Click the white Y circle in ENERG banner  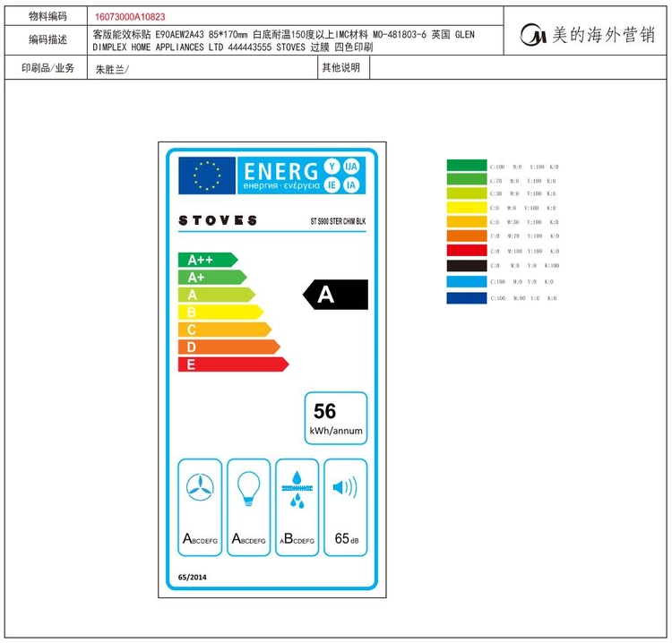tap(332, 167)
